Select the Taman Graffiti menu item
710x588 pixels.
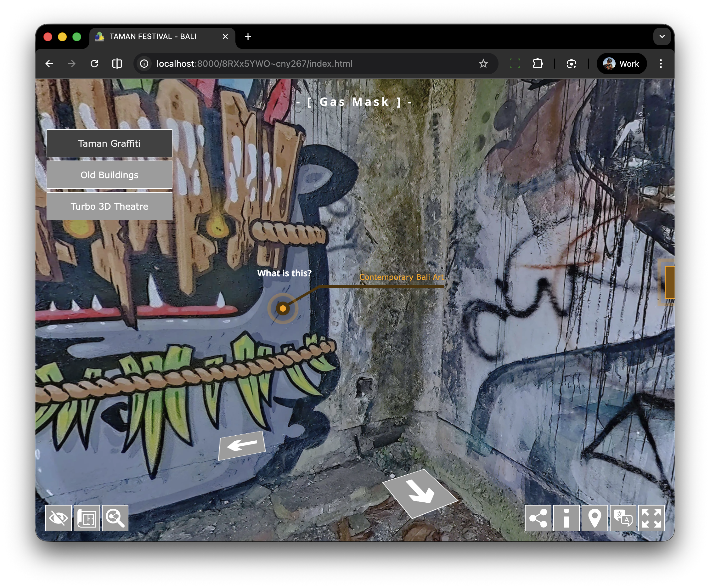click(109, 143)
